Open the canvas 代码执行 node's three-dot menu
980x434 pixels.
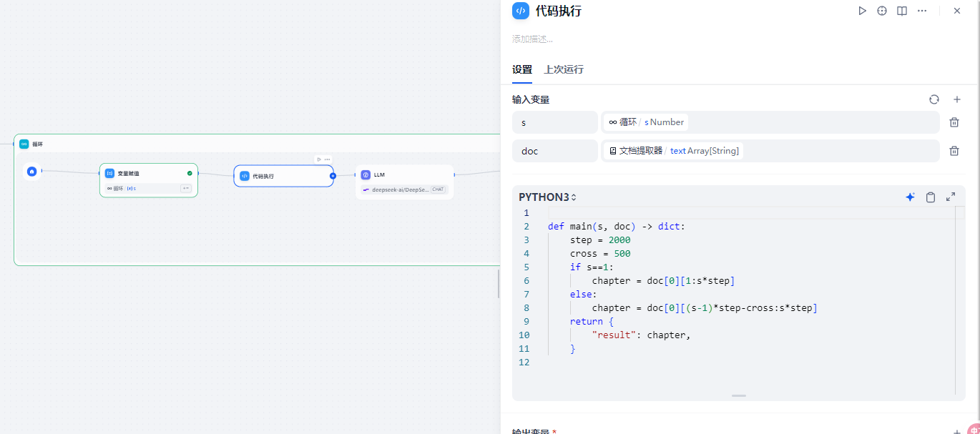pyautogui.click(x=327, y=159)
